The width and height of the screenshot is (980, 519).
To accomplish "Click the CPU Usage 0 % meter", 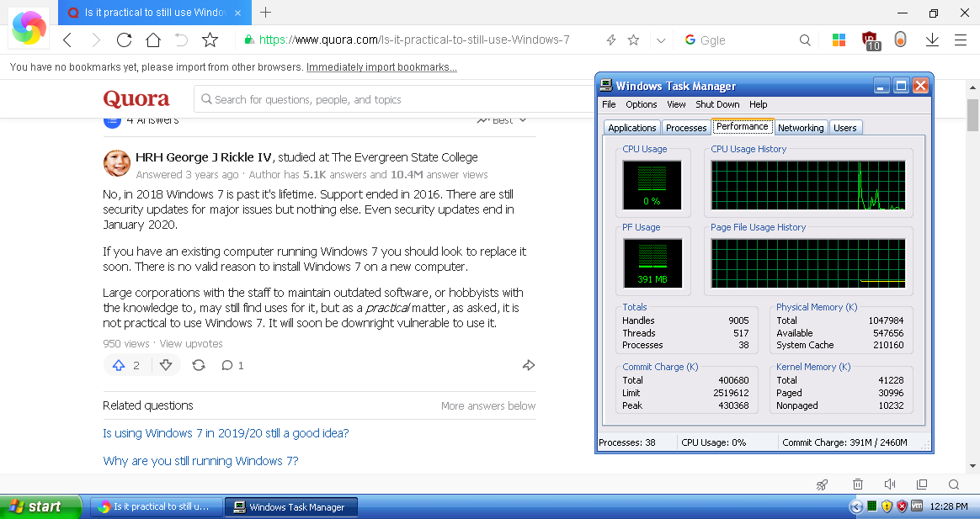I will point(652,186).
